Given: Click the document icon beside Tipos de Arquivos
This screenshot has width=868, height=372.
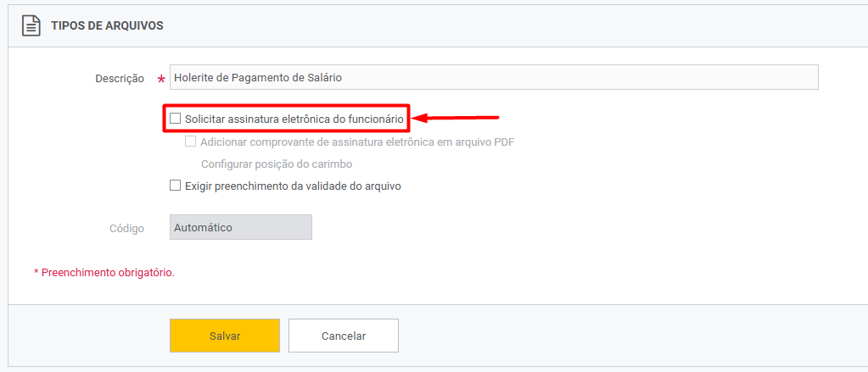Looking at the screenshot, I should (x=31, y=25).
